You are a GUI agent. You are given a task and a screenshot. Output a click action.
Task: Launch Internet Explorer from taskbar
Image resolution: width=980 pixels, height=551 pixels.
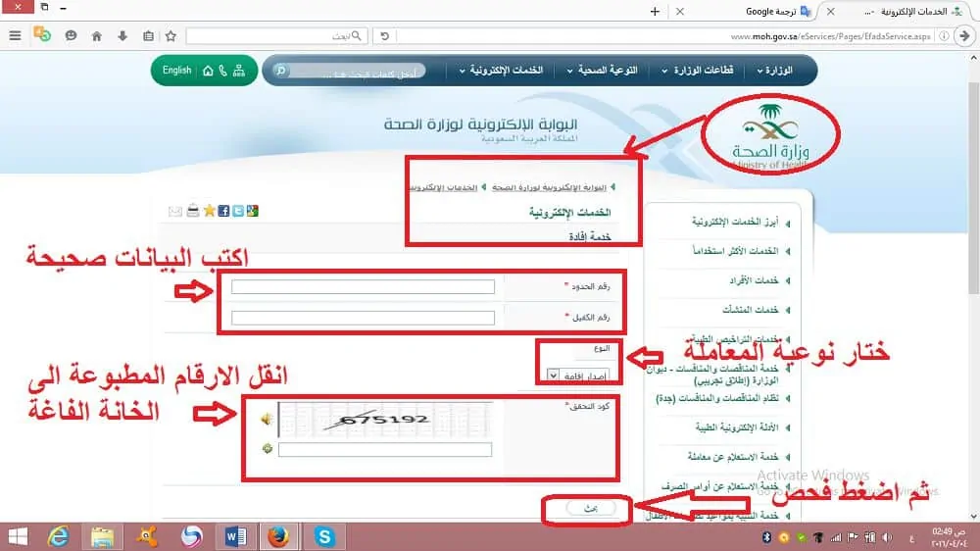59,536
